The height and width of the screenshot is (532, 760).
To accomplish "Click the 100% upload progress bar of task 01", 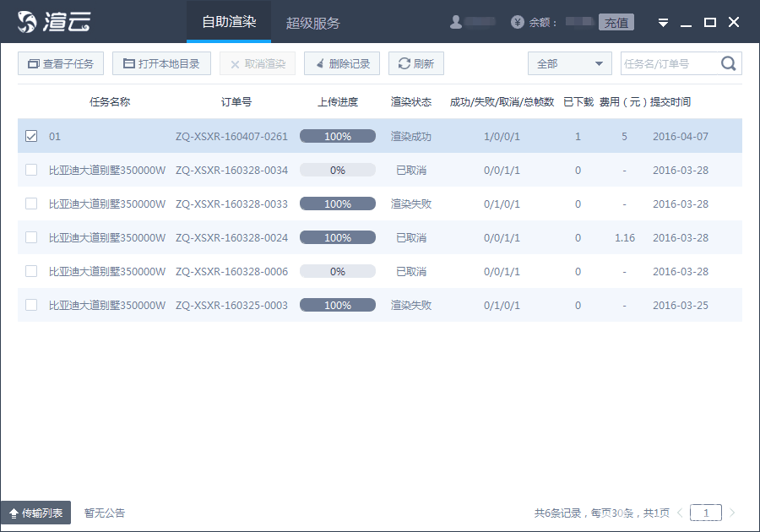I will pyautogui.click(x=338, y=136).
